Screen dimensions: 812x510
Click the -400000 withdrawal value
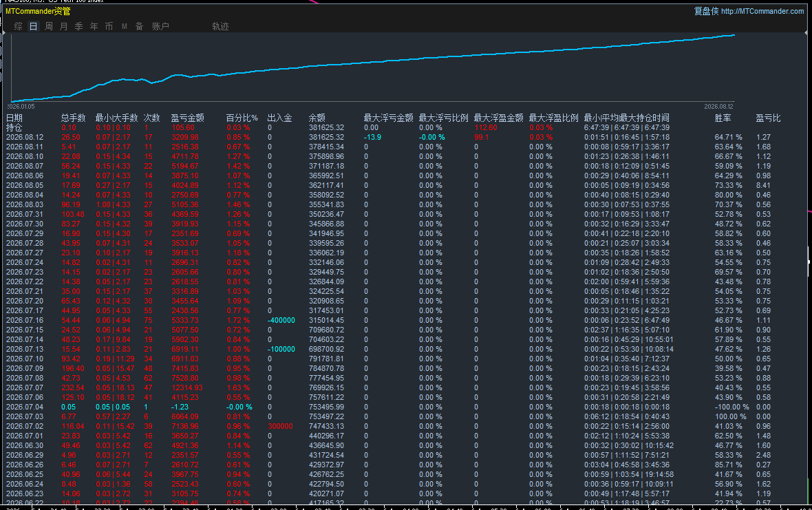coord(281,321)
